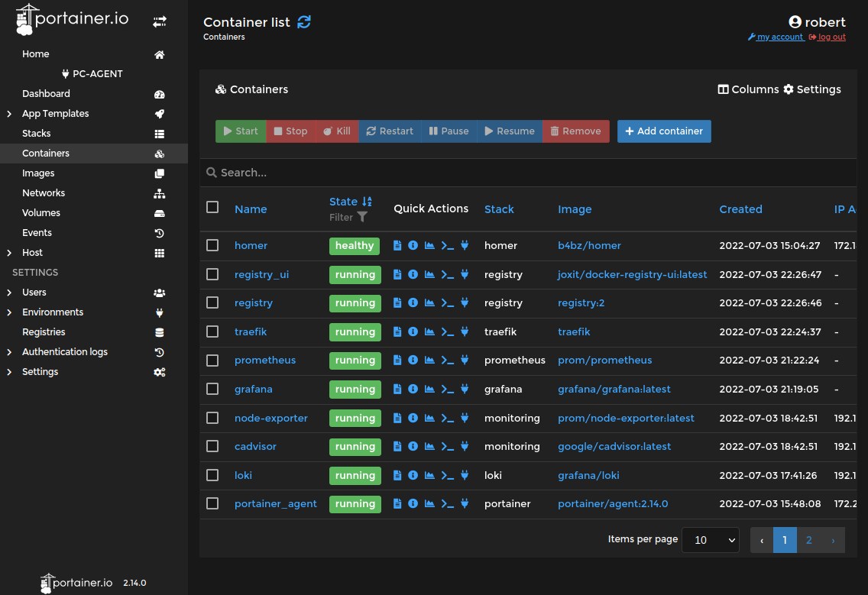Image resolution: width=868 pixels, height=595 pixels.
Task: Check the box for loki container
Action: coord(212,475)
